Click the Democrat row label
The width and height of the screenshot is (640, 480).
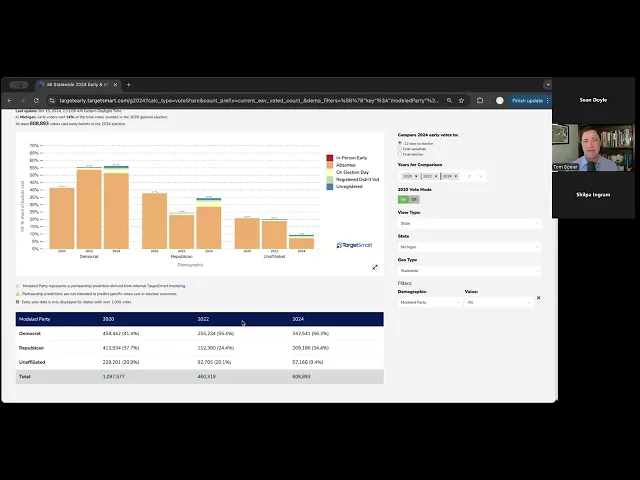pos(30,333)
